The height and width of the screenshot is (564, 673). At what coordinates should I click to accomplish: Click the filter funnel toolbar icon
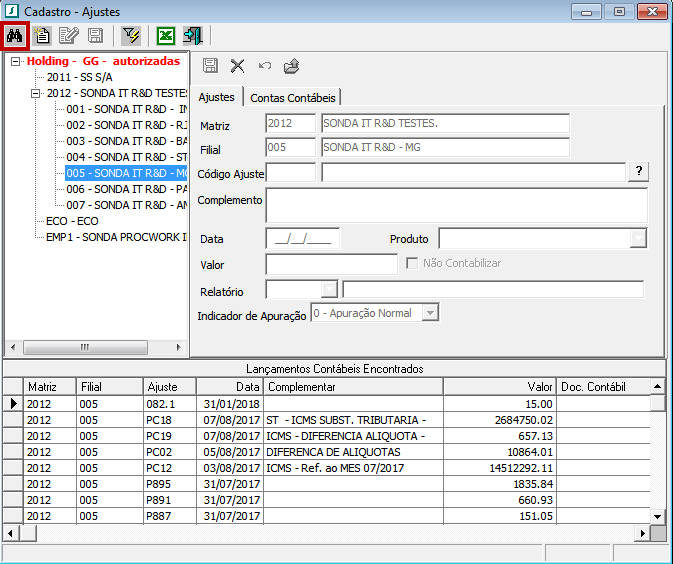click(130, 35)
